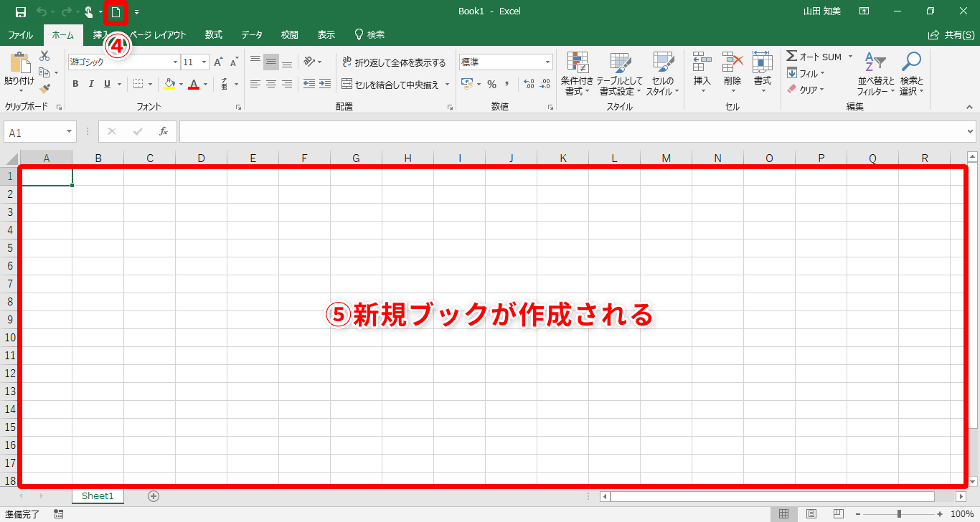
Task: Toggle 折り返して全体を表示する wrap text
Action: [393, 62]
